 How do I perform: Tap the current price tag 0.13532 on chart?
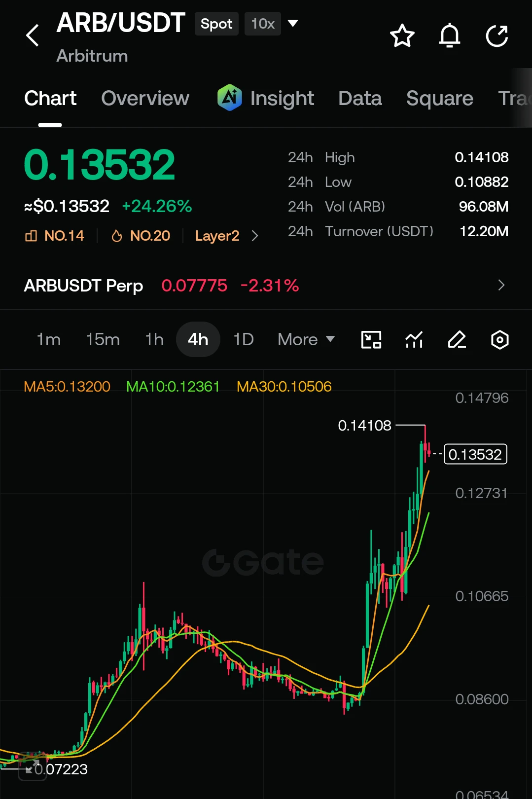click(x=475, y=454)
